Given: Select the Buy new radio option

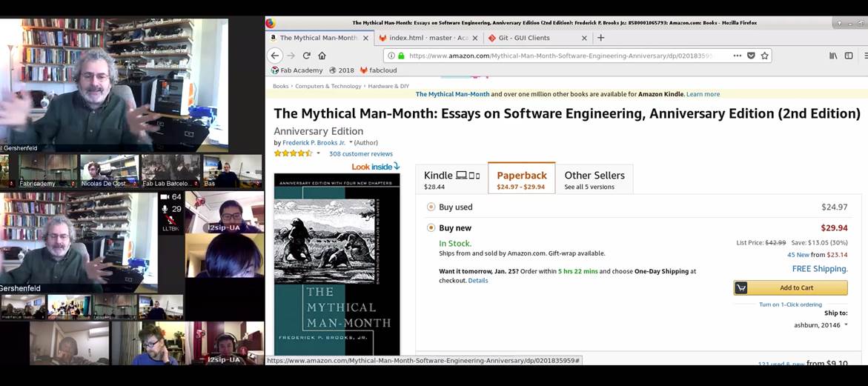Looking at the screenshot, I should coord(431,228).
